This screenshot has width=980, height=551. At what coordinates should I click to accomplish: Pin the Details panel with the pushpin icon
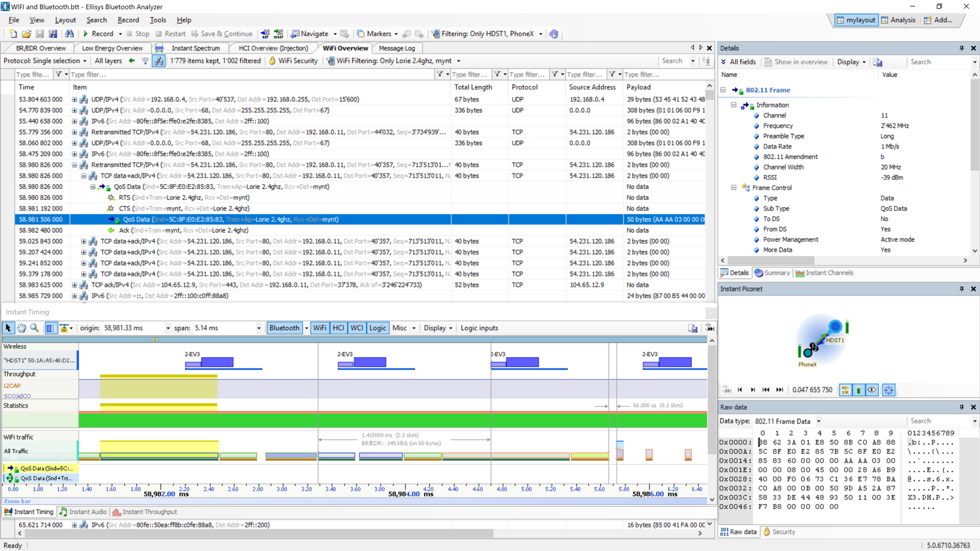pyautogui.click(x=962, y=48)
